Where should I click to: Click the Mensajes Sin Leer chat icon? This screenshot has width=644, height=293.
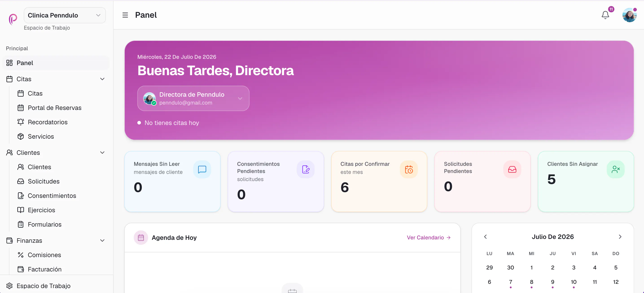pos(202,169)
